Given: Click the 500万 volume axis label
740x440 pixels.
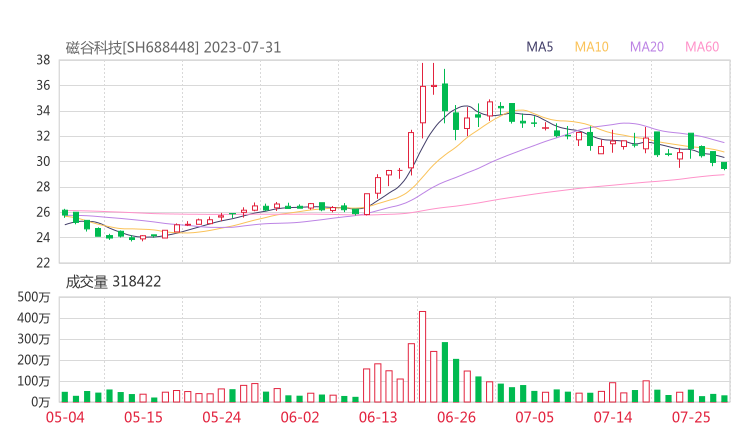Looking at the screenshot, I should [34, 297].
